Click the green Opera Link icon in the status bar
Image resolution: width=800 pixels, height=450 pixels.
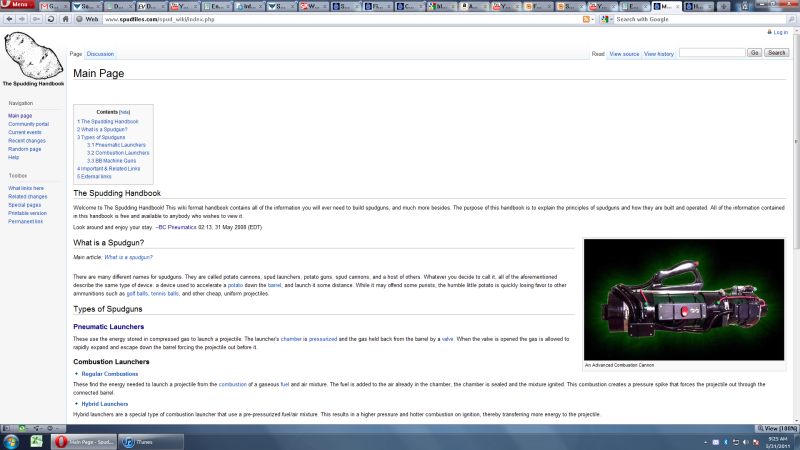pos(22,428)
